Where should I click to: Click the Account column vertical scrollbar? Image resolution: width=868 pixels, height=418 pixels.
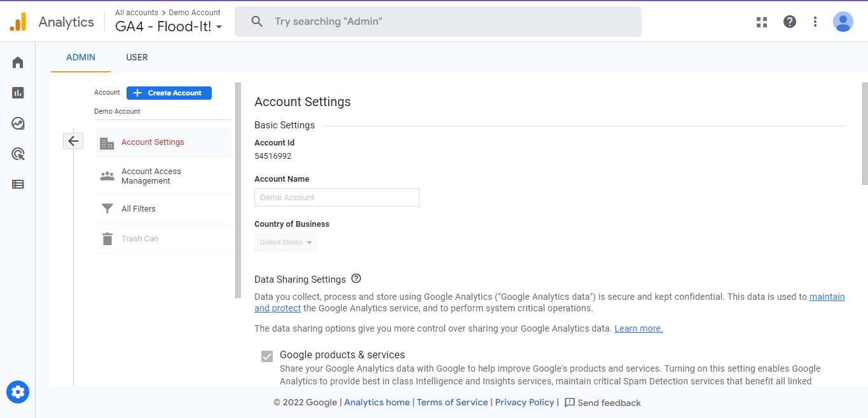tap(238, 190)
